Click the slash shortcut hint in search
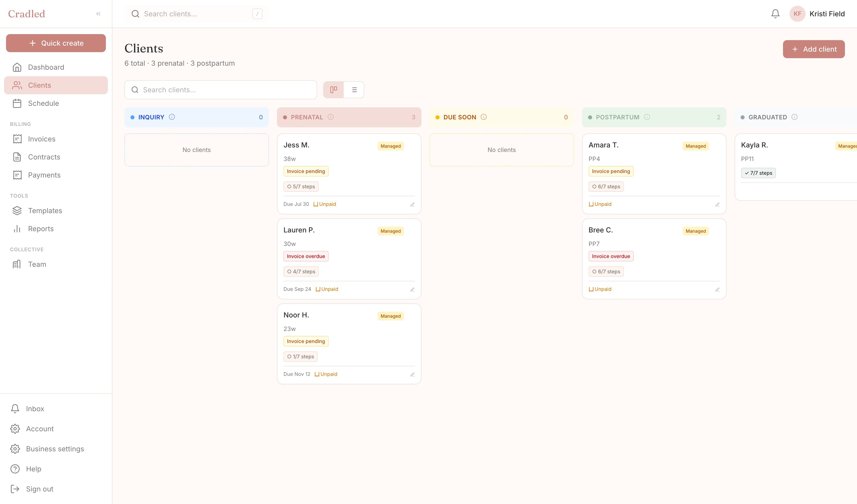 click(x=257, y=14)
